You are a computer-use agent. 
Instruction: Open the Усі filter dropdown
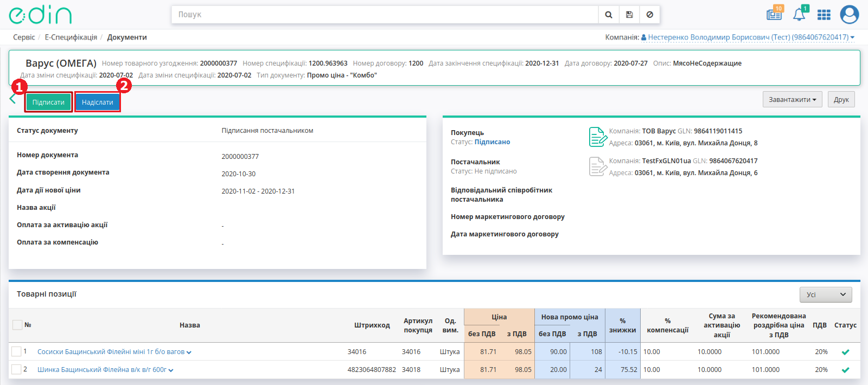[826, 294]
